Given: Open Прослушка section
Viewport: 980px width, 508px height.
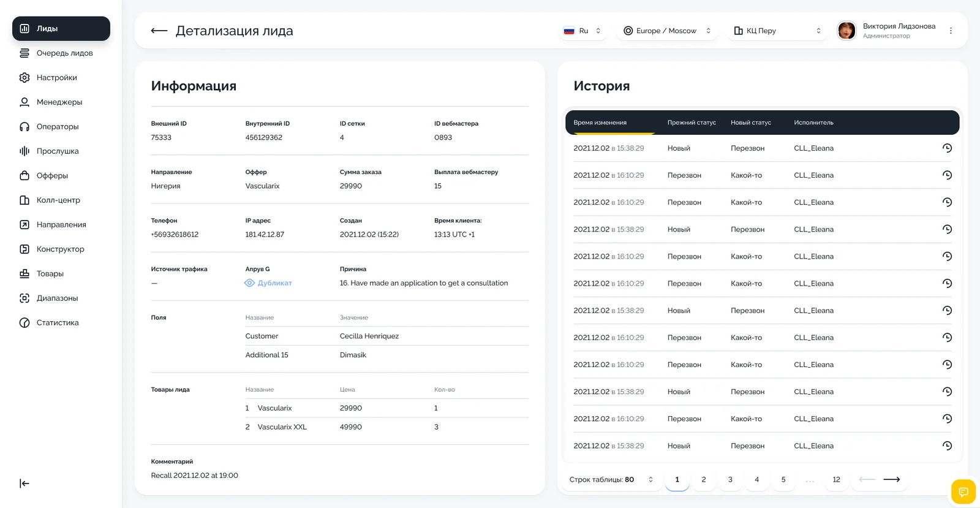Looking at the screenshot, I should [x=61, y=151].
